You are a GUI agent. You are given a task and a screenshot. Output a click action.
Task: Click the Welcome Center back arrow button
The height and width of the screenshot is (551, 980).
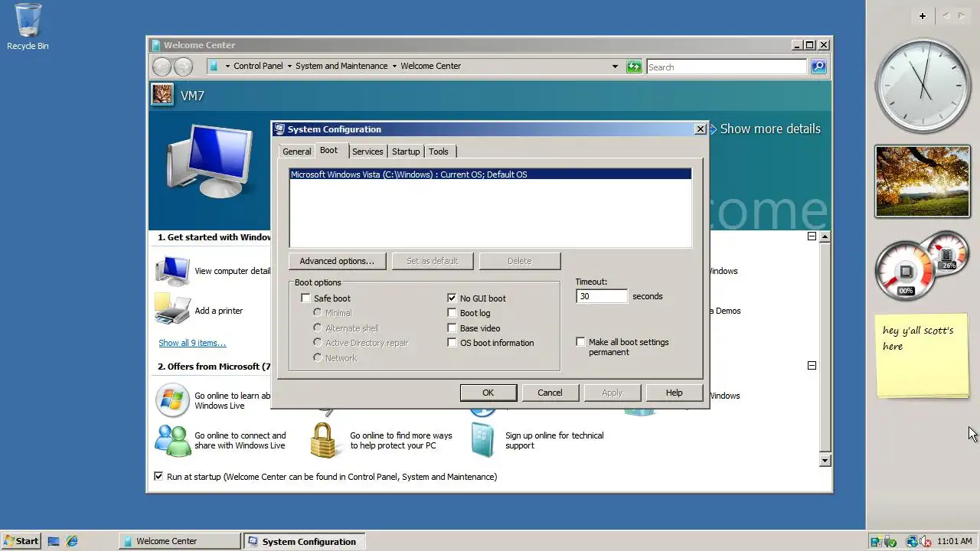tap(162, 67)
